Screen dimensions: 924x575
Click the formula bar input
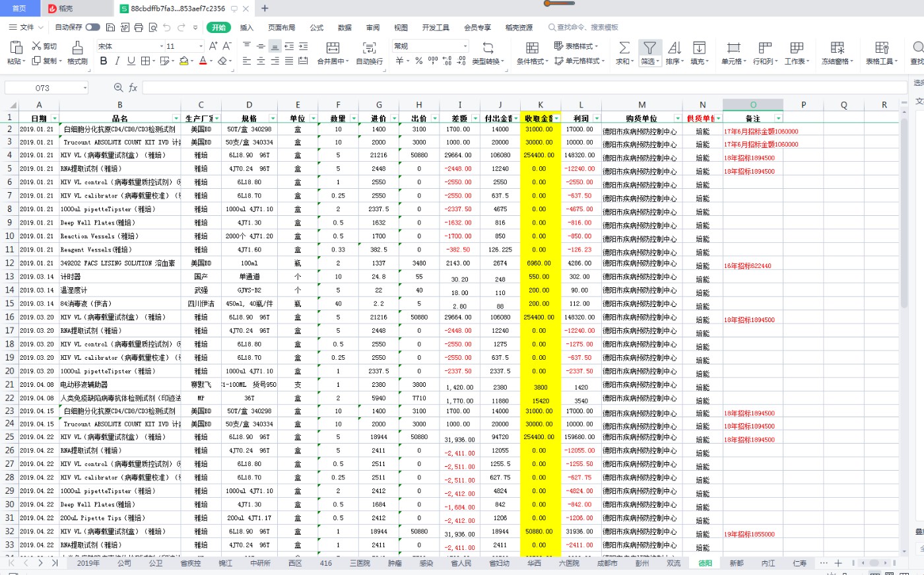tap(524, 88)
